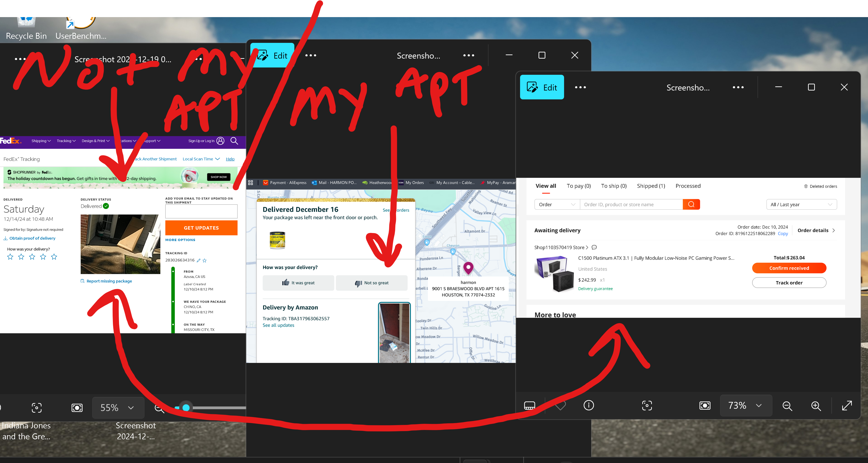Select the AliExpress View all tab
The image size is (868, 463).
546,186
